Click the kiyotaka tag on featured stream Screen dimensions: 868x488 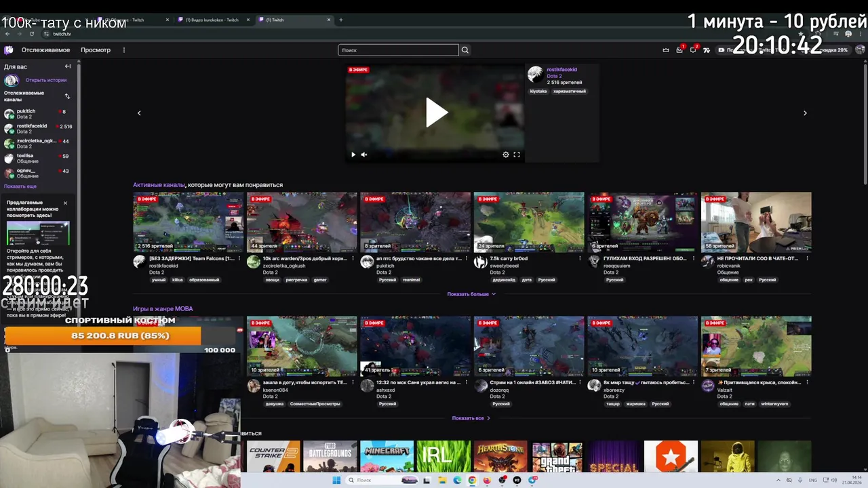click(538, 91)
